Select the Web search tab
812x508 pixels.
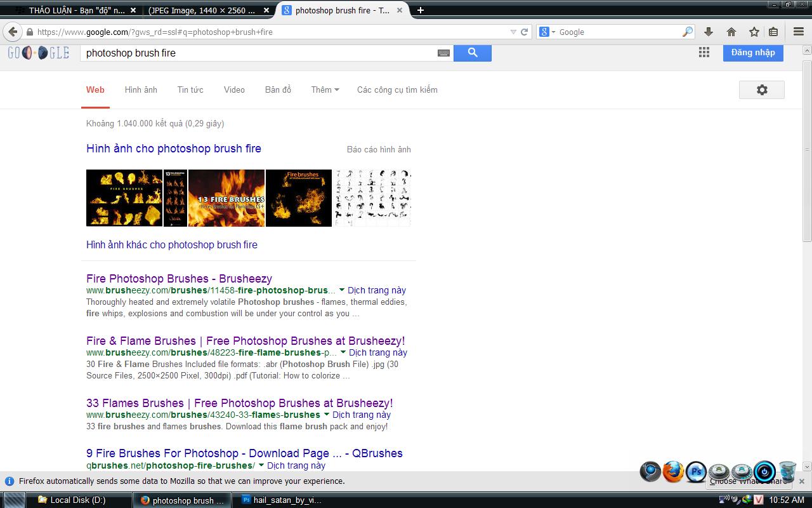point(95,90)
